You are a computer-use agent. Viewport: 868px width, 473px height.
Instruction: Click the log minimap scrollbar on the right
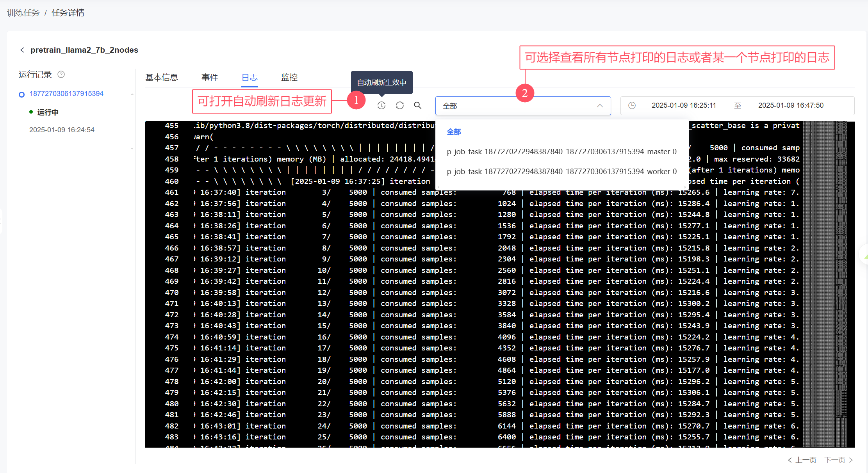pyautogui.click(x=825, y=284)
